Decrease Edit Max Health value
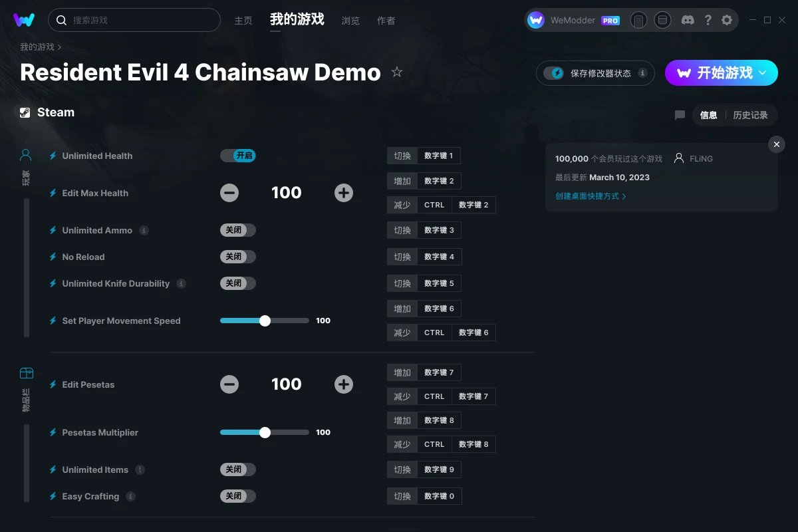 (229, 193)
